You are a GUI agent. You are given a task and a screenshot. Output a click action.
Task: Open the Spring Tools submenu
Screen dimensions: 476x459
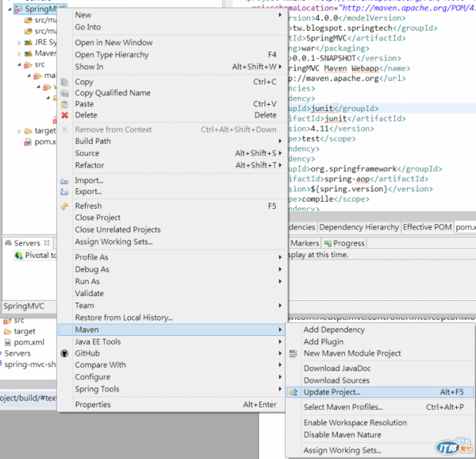(171, 389)
